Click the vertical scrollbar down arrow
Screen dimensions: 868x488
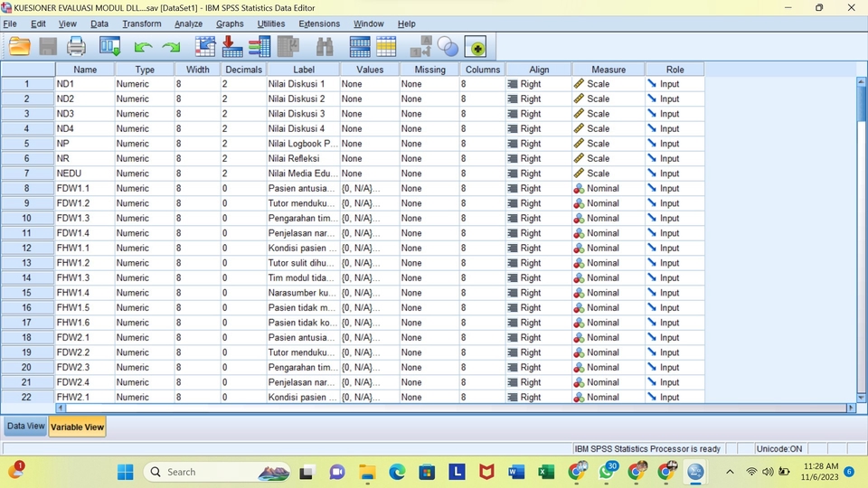pyautogui.click(x=861, y=398)
